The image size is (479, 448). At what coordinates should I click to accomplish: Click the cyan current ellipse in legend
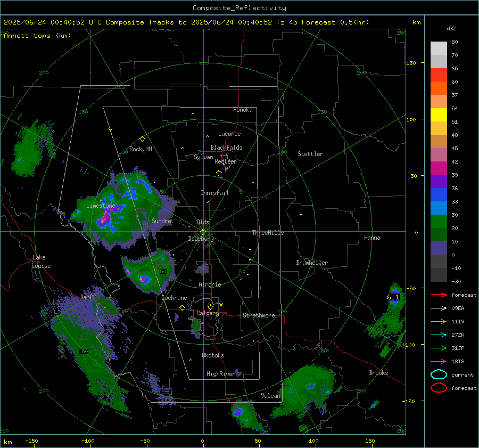439,374
